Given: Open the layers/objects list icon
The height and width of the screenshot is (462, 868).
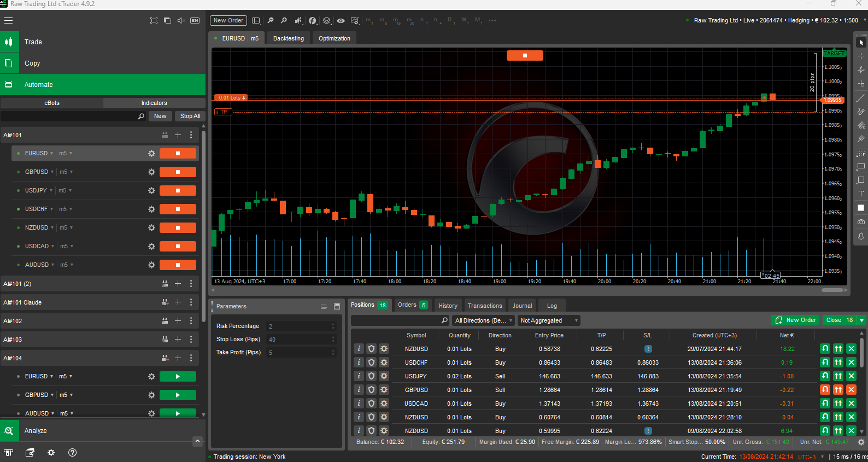Looking at the screenshot, I should coord(327,21).
